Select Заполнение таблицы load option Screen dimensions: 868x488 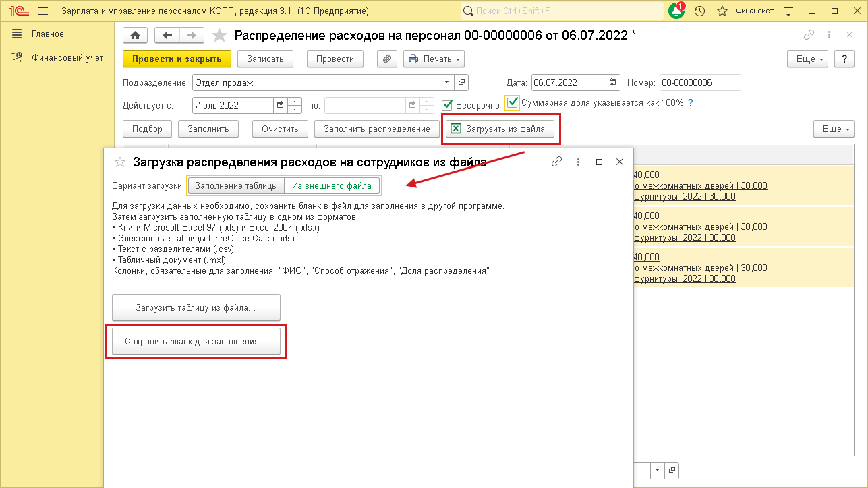236,185
